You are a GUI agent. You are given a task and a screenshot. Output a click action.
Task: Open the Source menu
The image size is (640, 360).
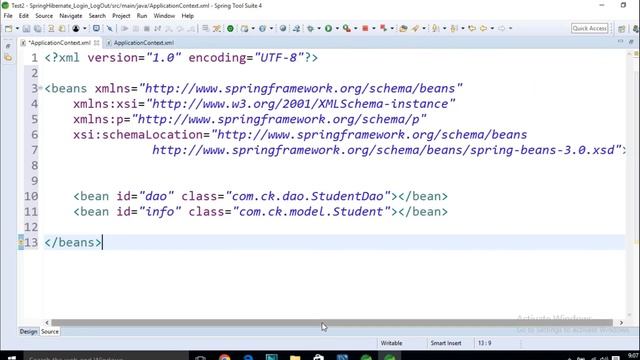(44, 16)
